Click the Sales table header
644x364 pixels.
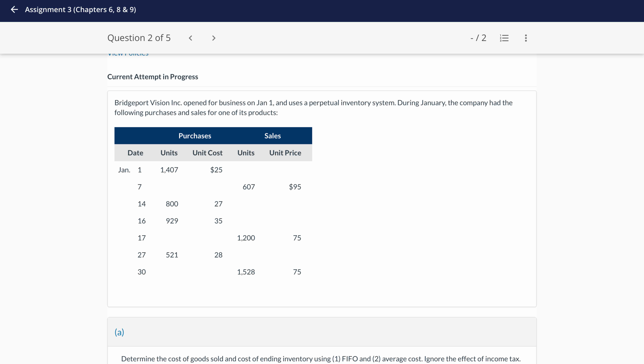click(272, 136)
